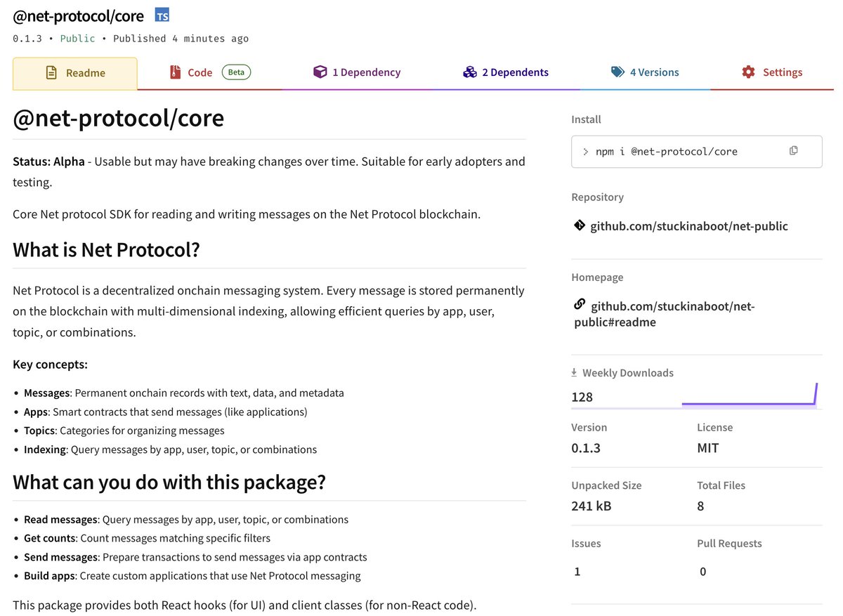
Task: Click the Public visibility label
Action: point(77,39)
